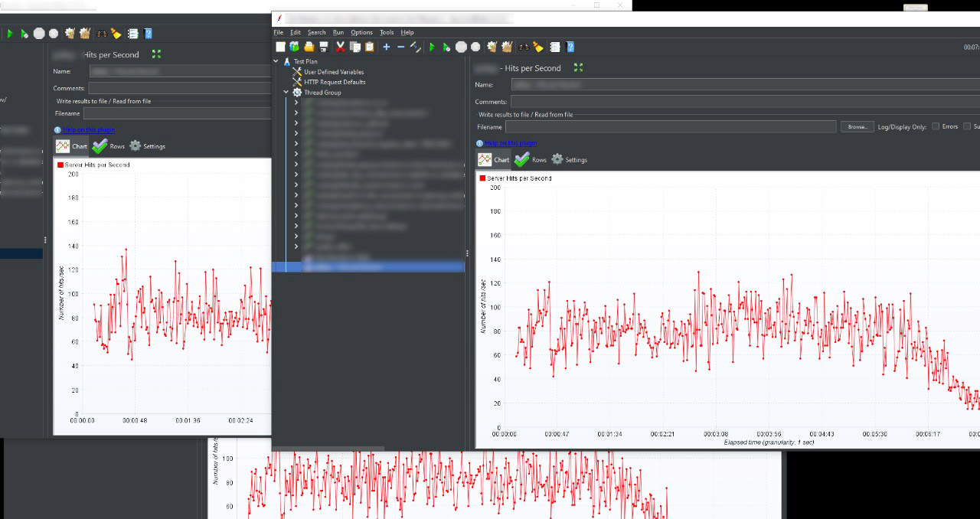Click the binoculars Search icon in the back window
Viewport: 980px width, 519px height.
click(102, 34)
